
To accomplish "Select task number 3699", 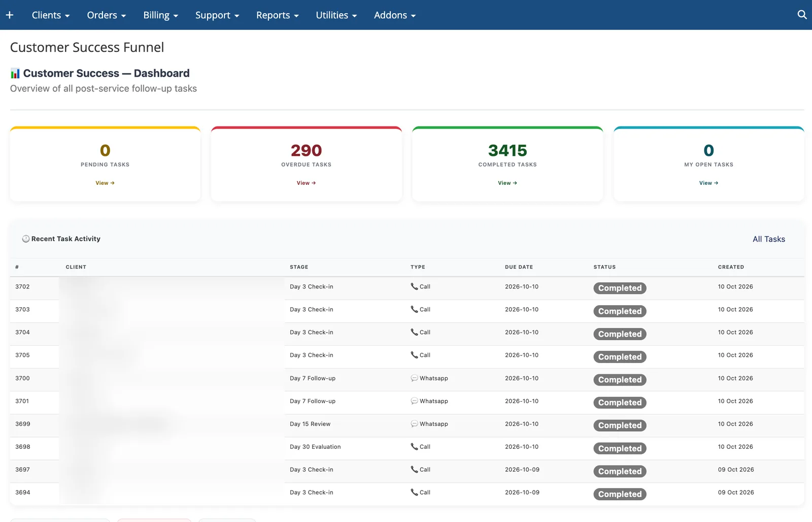I will [23, 424].
